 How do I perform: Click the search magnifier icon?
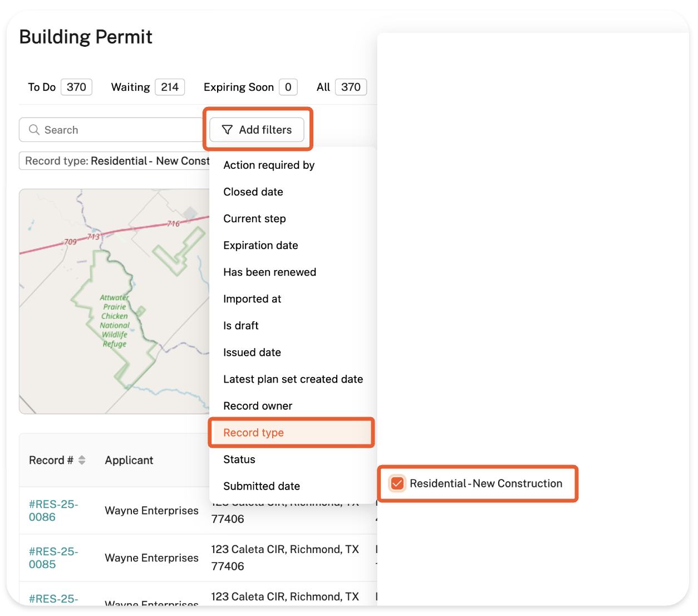click(x=34, y=130)
